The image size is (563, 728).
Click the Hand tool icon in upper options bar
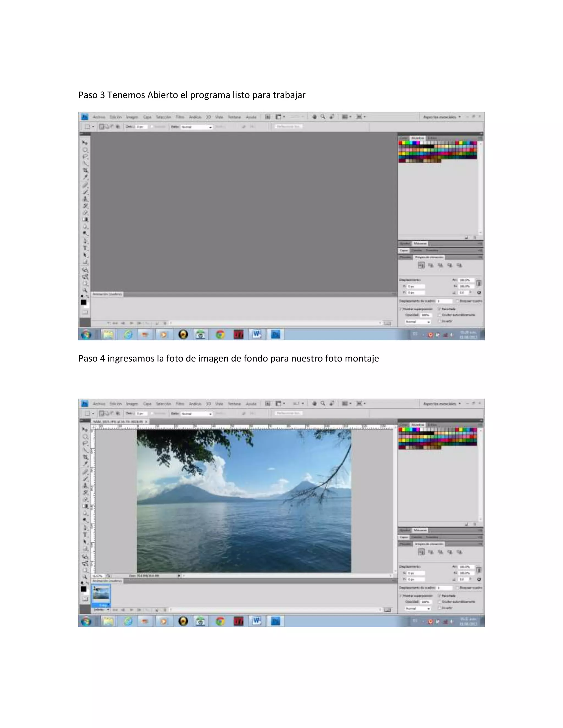coord(314,117)
